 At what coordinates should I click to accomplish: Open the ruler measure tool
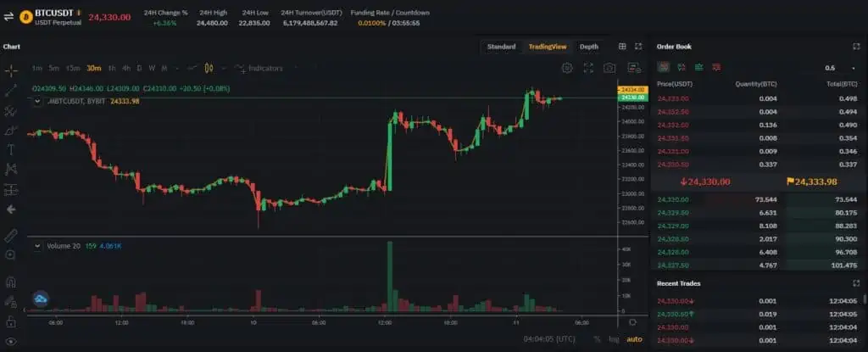(x=11, y=236)
